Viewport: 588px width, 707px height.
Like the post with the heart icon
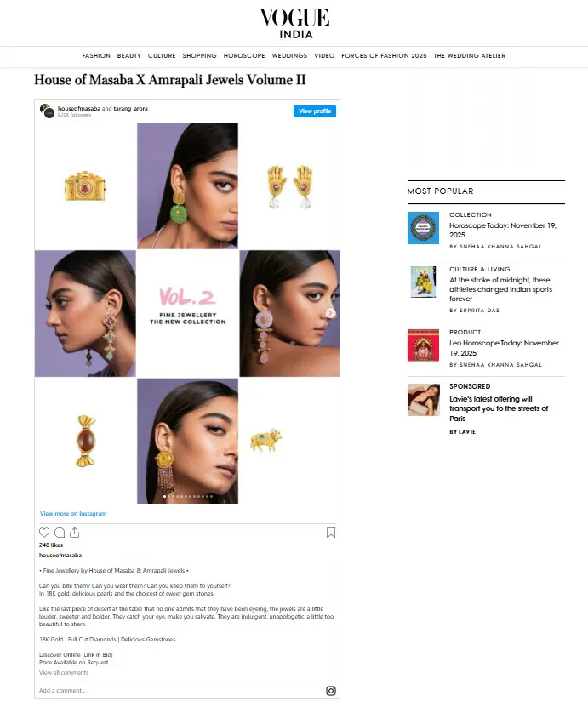tap(44, 533)
